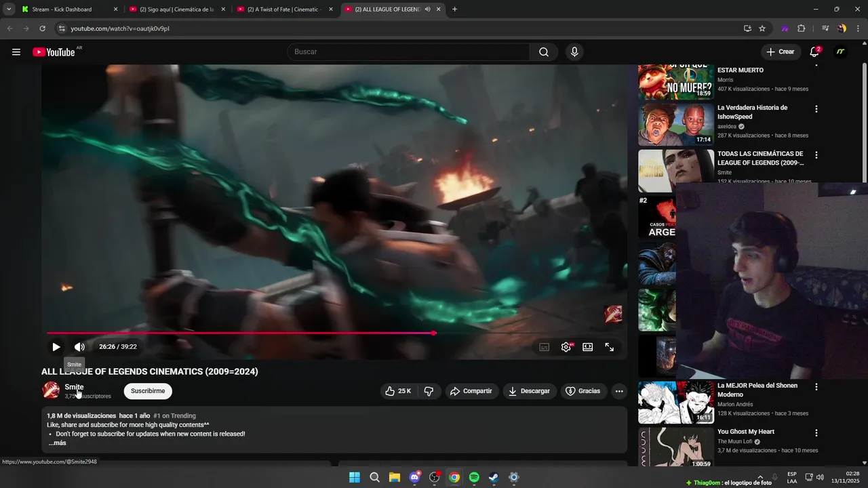Share the video via Compartir
The height and width of the screenshot is (488, 868).
coord(471,391)
